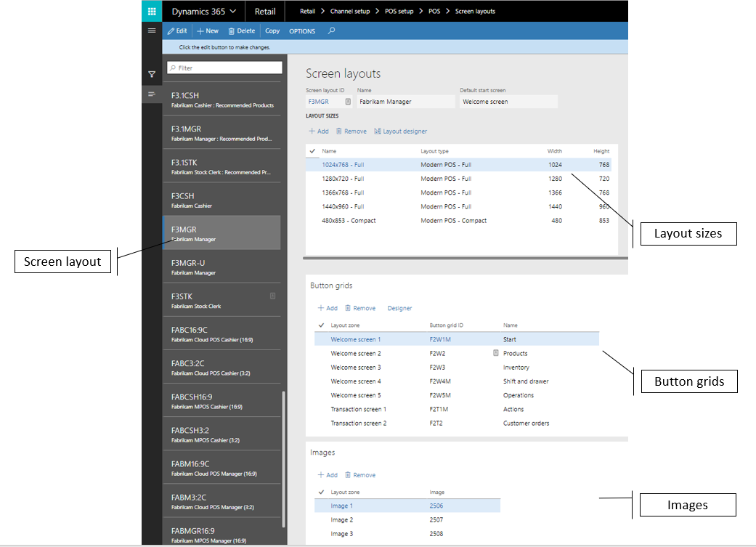756x547 pixels.
Task: Click inside the Filter search box
Action: pos(224,67)
